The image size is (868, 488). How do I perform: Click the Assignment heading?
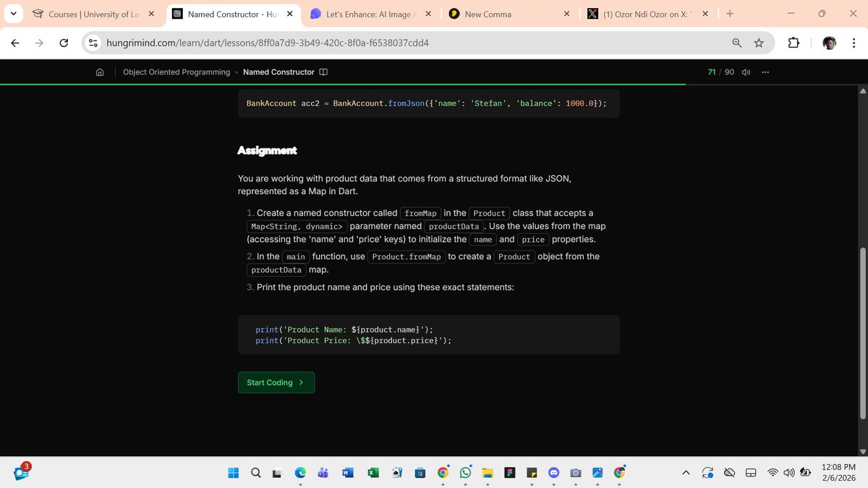pos(267,151)
